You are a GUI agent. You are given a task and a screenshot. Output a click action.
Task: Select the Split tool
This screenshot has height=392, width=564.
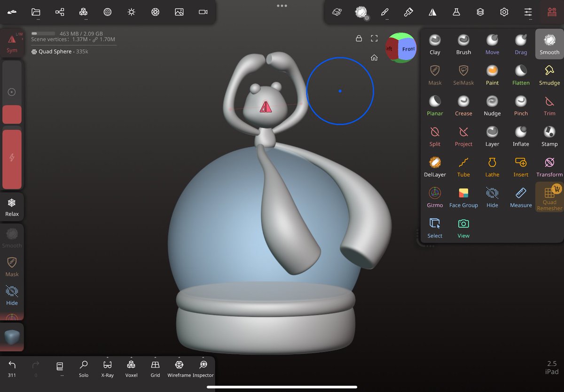[435, 136]
